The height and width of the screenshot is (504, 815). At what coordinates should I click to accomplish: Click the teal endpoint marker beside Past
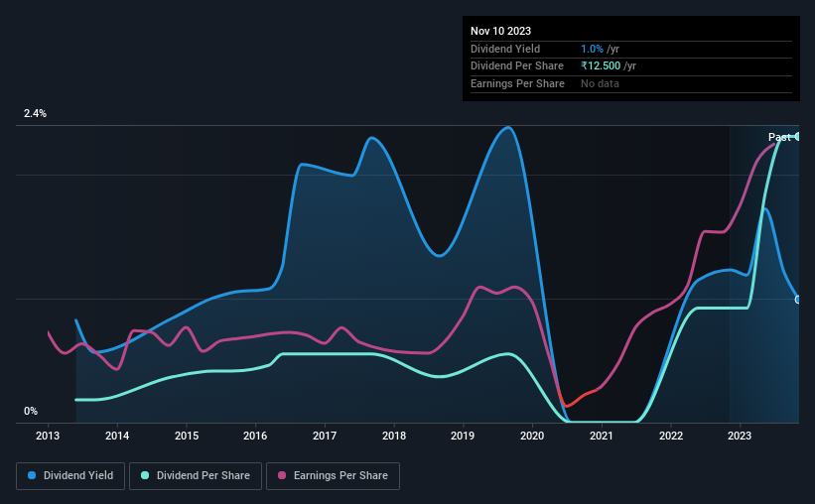pos(797,137)
